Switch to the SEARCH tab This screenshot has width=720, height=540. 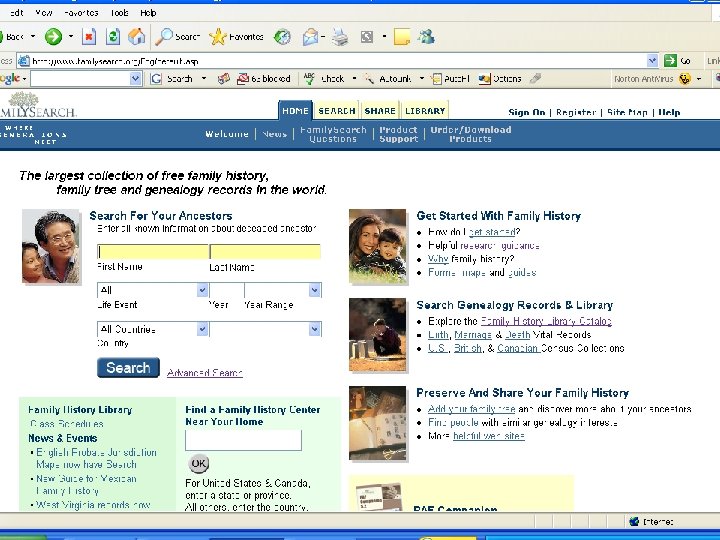pyautogui.click(x=337, y=111)
